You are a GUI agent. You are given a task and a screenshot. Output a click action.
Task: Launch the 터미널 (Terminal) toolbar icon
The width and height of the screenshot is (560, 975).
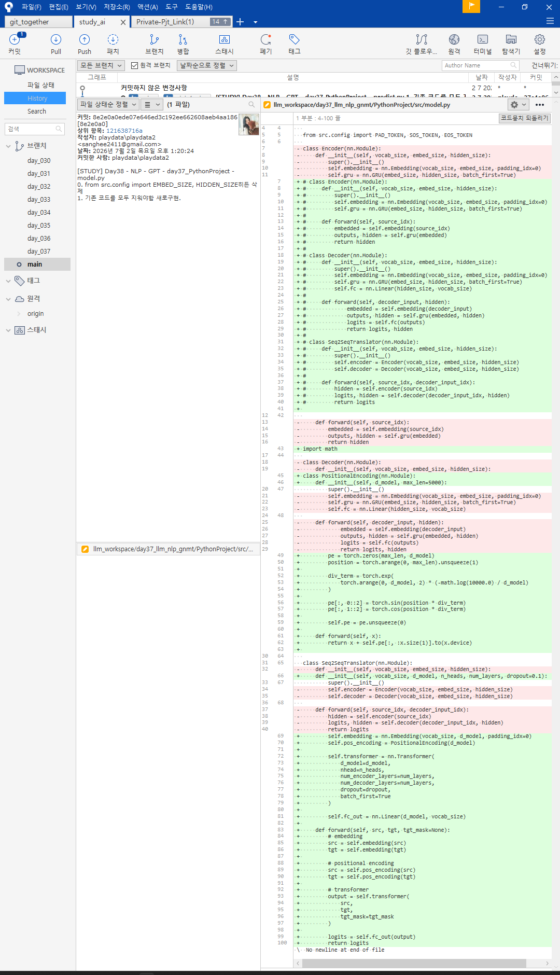(x=483, y=44)
